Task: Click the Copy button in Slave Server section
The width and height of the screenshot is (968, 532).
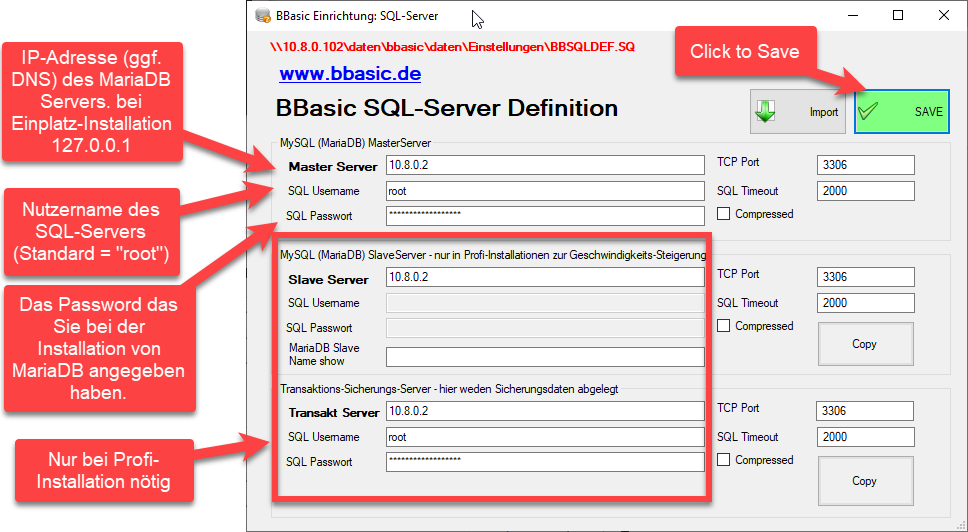Action: coord(866,344)
